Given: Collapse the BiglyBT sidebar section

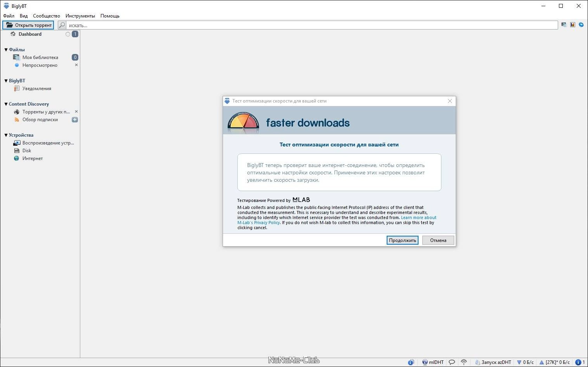Looking at the screenshot, I should point(6,81).
